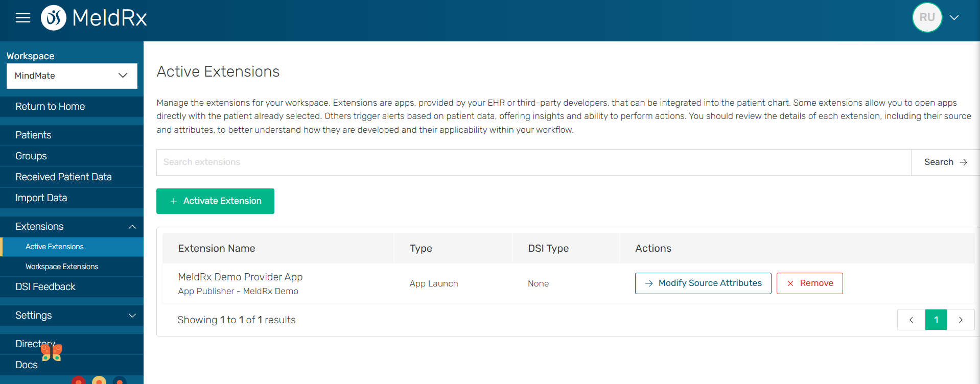Open the hamburger navigation menu
Image resolution: width=980 pixels, height=384 pixels.
click(x=23, y=18)
